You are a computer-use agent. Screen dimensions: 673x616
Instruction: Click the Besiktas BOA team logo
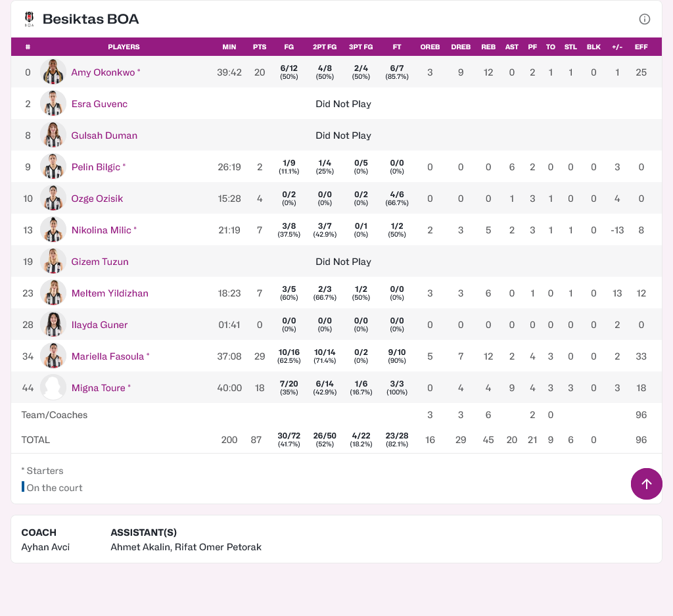pos(29,19)
